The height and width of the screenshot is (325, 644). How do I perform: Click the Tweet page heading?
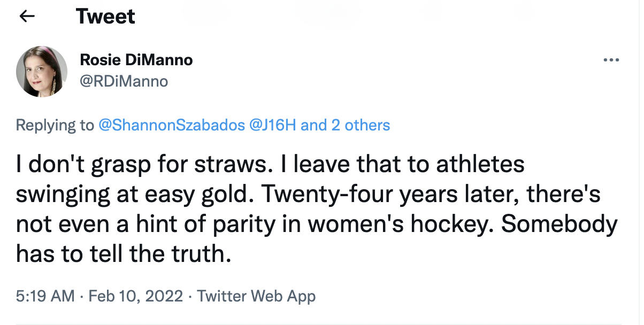[105, 17]
